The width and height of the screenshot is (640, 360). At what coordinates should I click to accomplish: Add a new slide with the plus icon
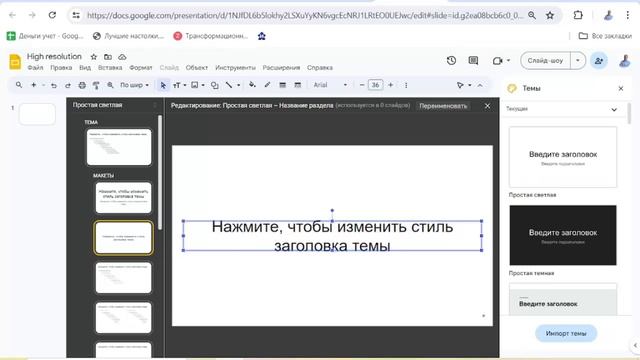33,85
